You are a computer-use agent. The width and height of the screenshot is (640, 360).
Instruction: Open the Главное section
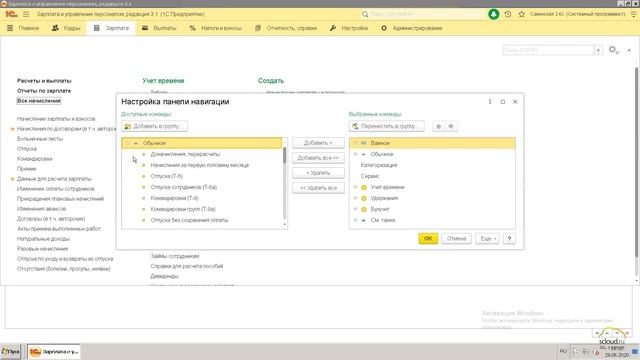[x=23, y=28]
